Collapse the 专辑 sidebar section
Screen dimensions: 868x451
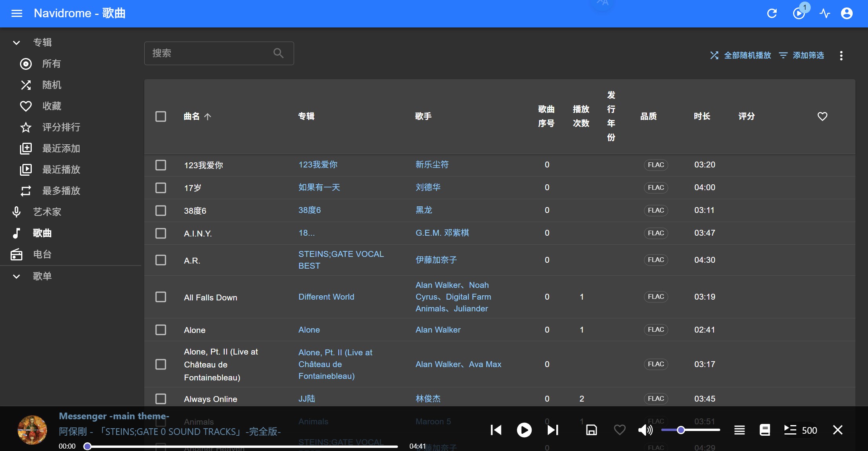tap(16, 42)
